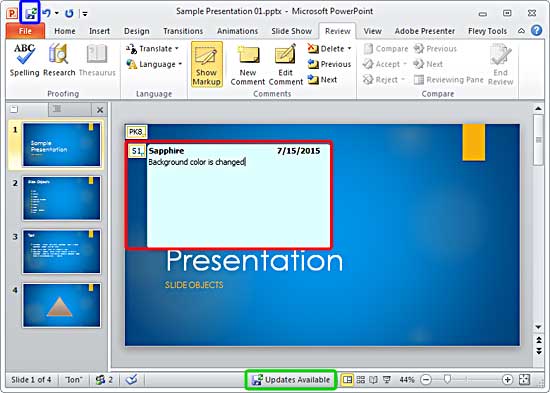
Task: Click the 'Ion' theme name in status bar
Action: [x=73, y=380]
